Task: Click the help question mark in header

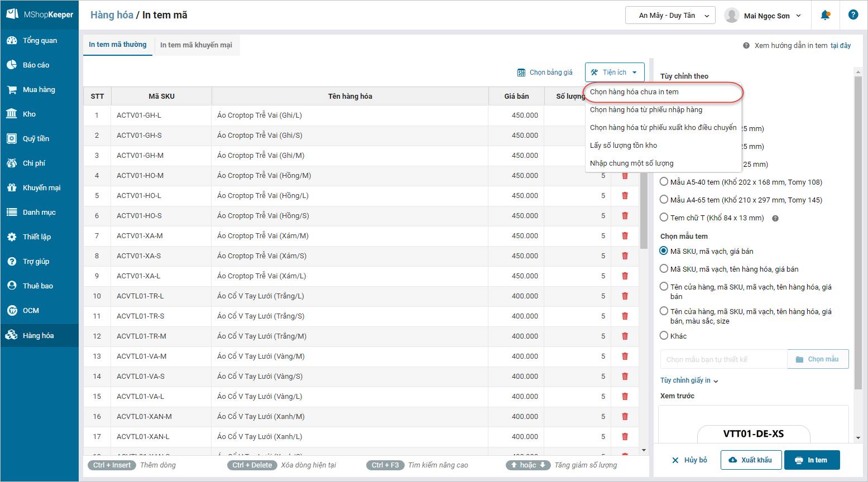Action: pos(853,15)
